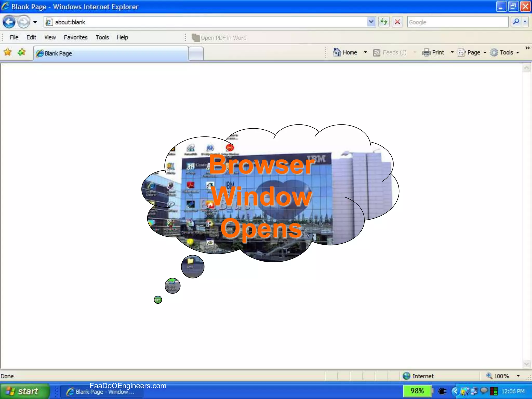Open the File menu
This screenshot has width=532, height=399.
click(14, 37)
